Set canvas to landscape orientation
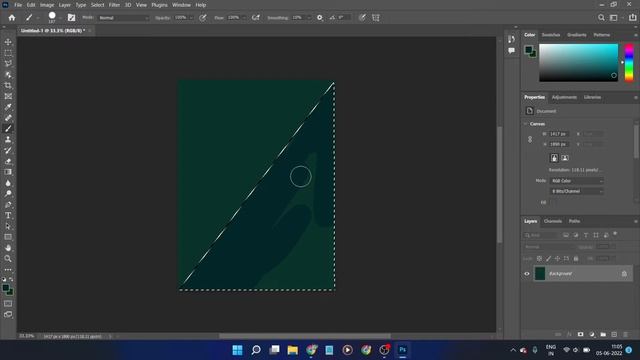The width and height of the screenshot is (640, 360). pos(565,158)
